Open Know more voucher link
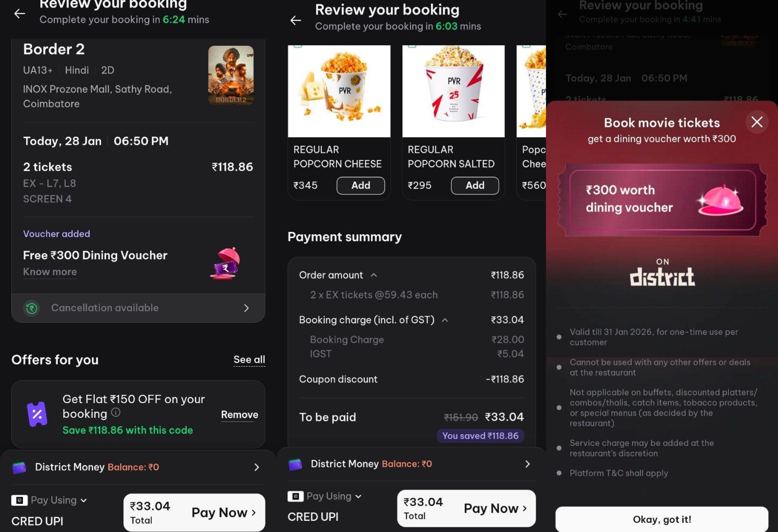 coord(50,272)
